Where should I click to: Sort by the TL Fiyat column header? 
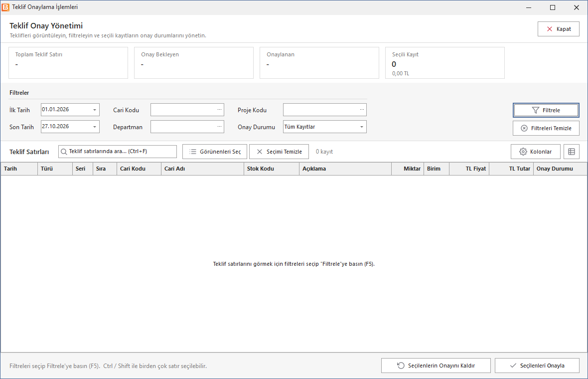pos(469,169)
